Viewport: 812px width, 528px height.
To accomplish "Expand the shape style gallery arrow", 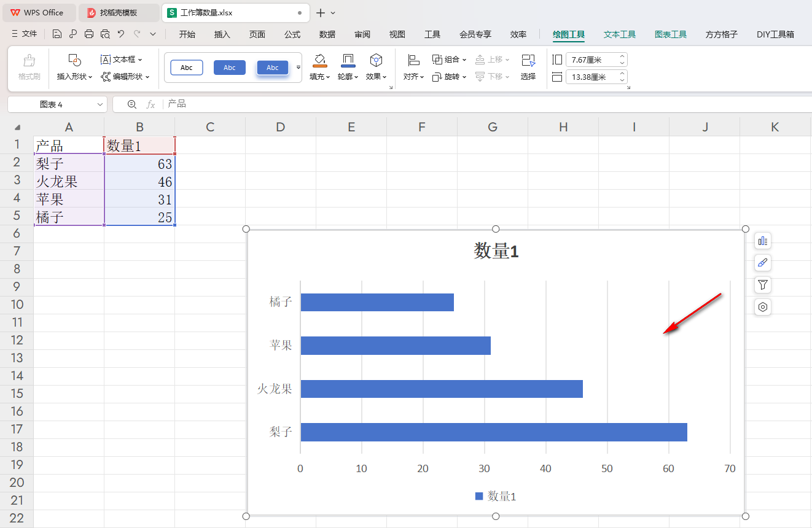I will 299,68.
